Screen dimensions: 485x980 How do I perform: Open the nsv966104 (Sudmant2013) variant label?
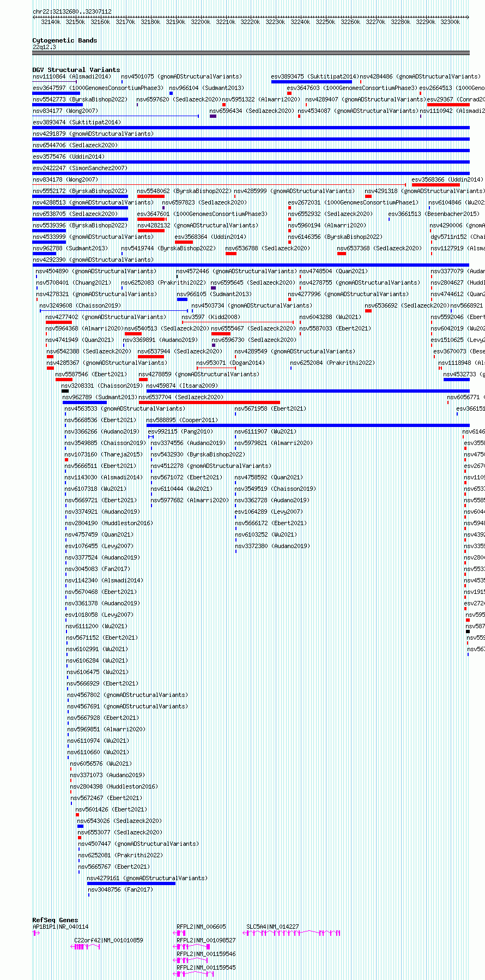pyautogui.click(x=207, y=88)
